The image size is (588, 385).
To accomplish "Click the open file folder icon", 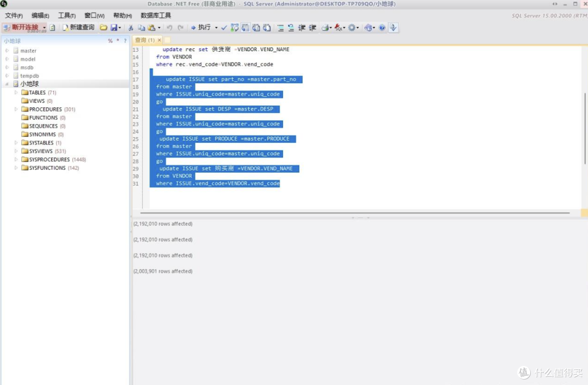I will click(x=103, y=27).
